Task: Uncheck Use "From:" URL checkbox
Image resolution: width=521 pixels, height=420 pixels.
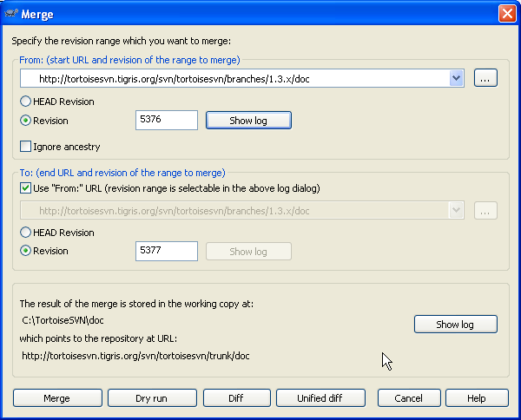Action: 26,189
